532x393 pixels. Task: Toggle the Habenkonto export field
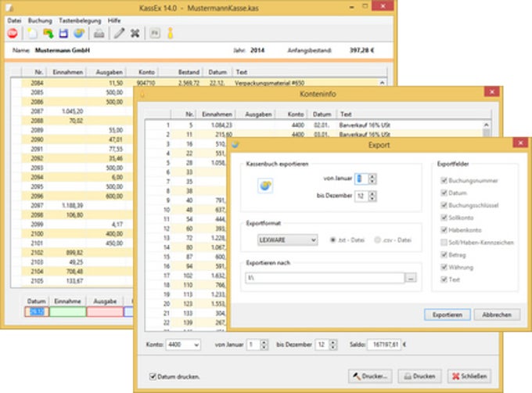444,229
